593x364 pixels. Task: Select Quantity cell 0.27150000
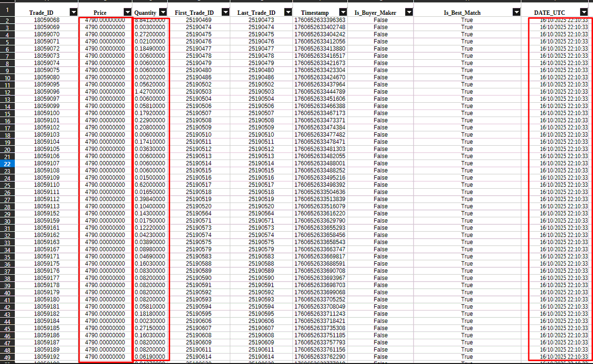150,328
